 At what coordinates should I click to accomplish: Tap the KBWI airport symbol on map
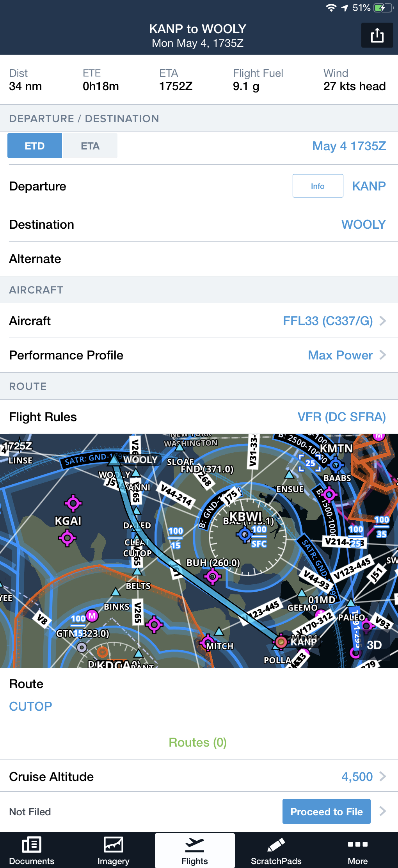[245, 534]
